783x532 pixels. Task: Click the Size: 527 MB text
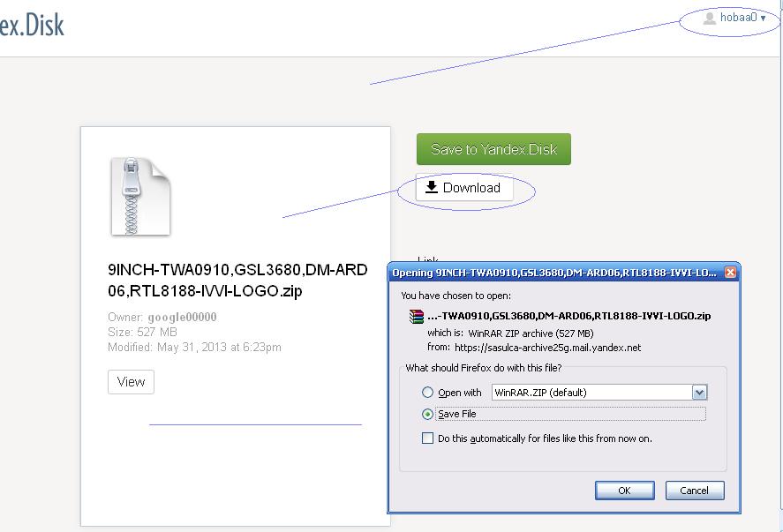142,332
